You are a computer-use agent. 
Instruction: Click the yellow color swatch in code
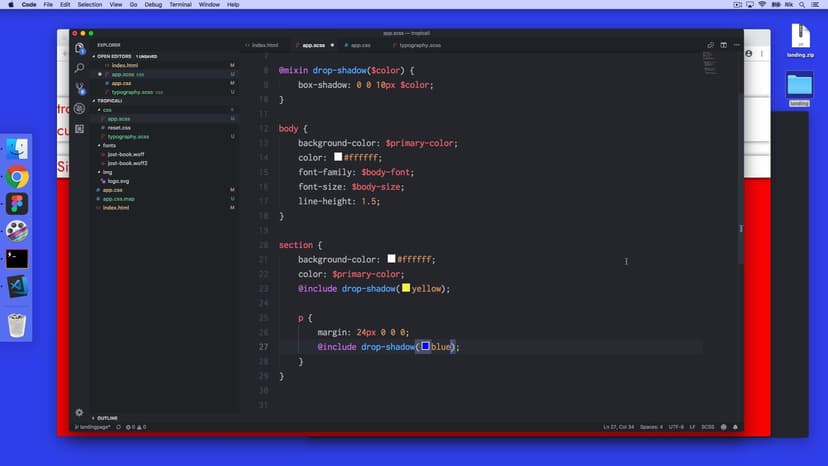(x=406, y=288)
